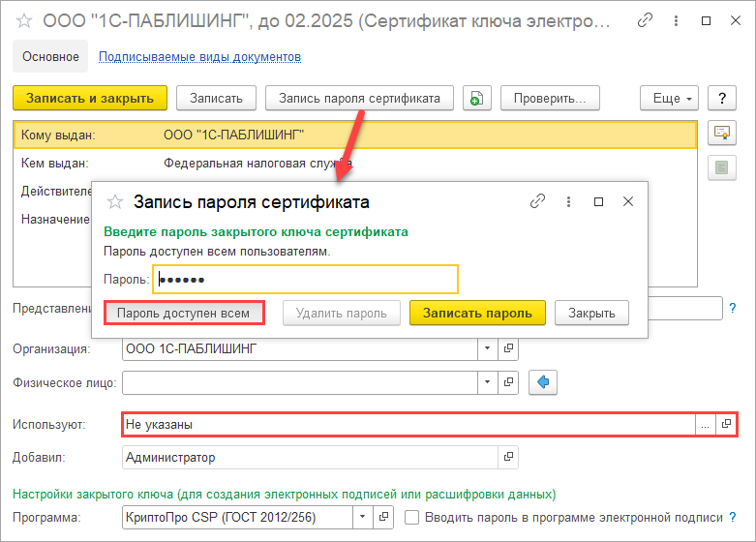This screenshot has height=542, width=756.
Task: Click ellipsis button in Используют field
Action: 706,424
